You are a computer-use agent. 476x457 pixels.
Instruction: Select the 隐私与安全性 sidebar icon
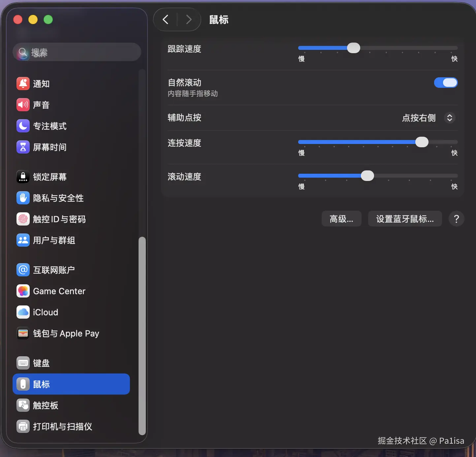pos(23,198)
